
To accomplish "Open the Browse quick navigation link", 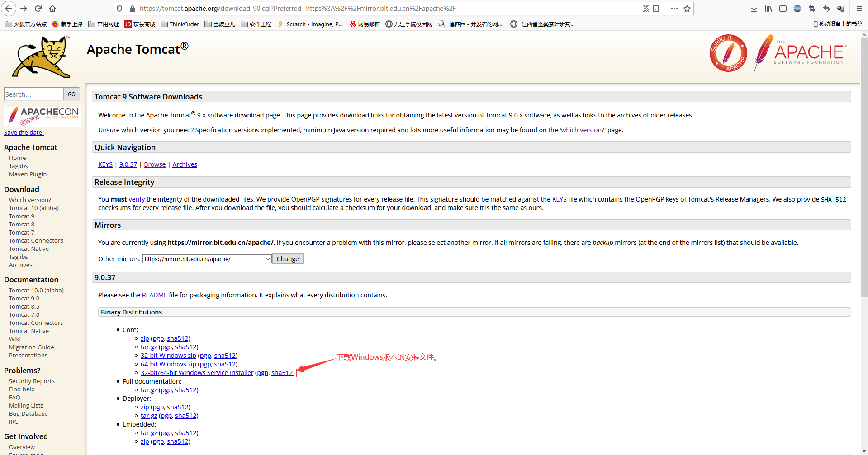I will [155, 164].
